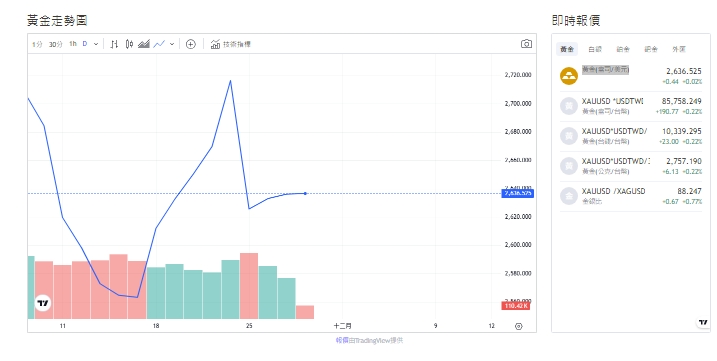Take a chart snapshot with camera icon
The height and width of the screenshot is (361, 717).
point(526,44)
